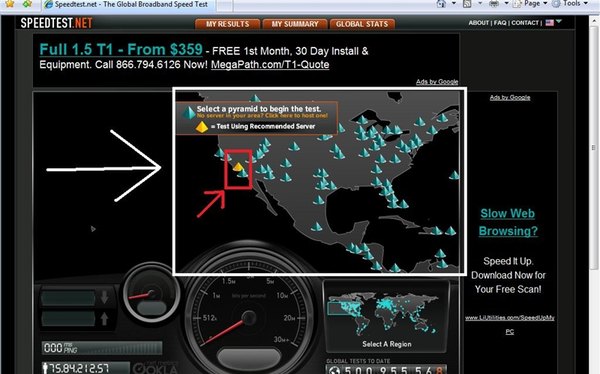Open the Home button dropdown arrow

coord(454,3)
